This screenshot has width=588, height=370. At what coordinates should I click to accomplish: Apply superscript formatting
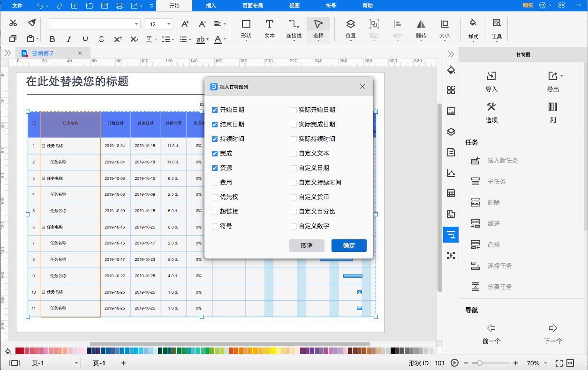[x=118, y=39]
